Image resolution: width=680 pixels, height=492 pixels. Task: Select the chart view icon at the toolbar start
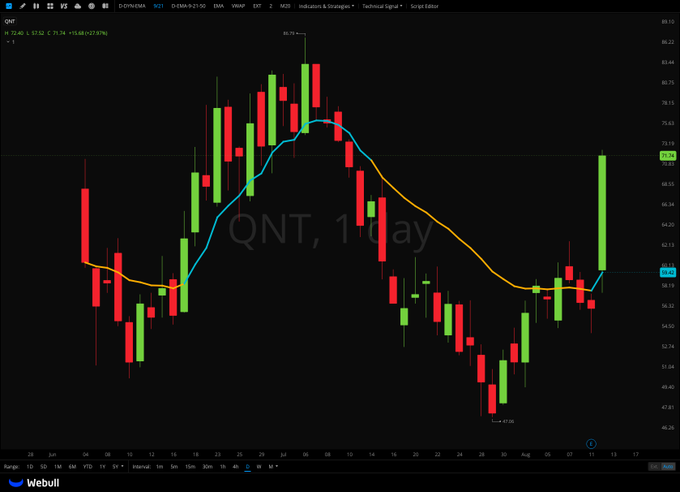9,6
